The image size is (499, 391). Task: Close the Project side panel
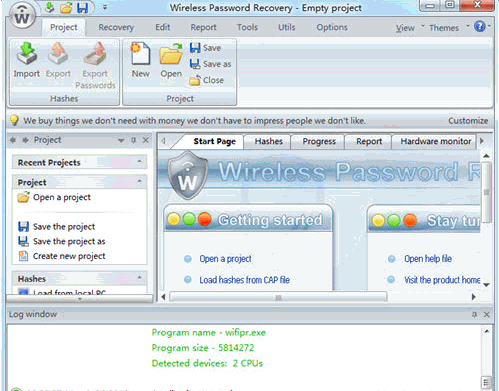point(146,140)
